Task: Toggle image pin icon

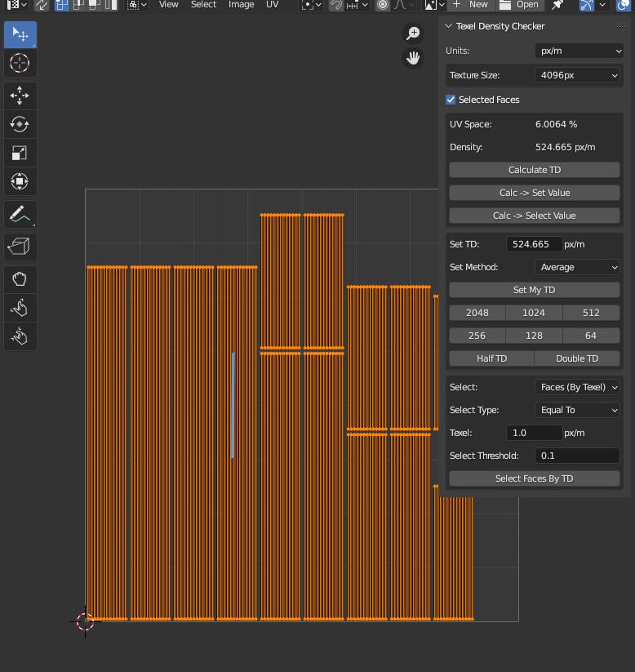Action: point(557,5)
